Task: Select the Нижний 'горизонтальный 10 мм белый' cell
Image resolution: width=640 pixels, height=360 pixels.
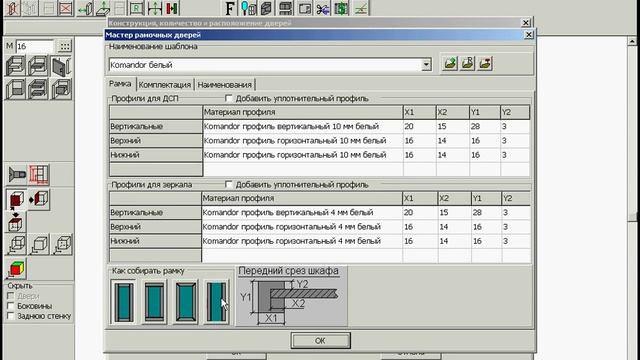Action: (302, 155)
